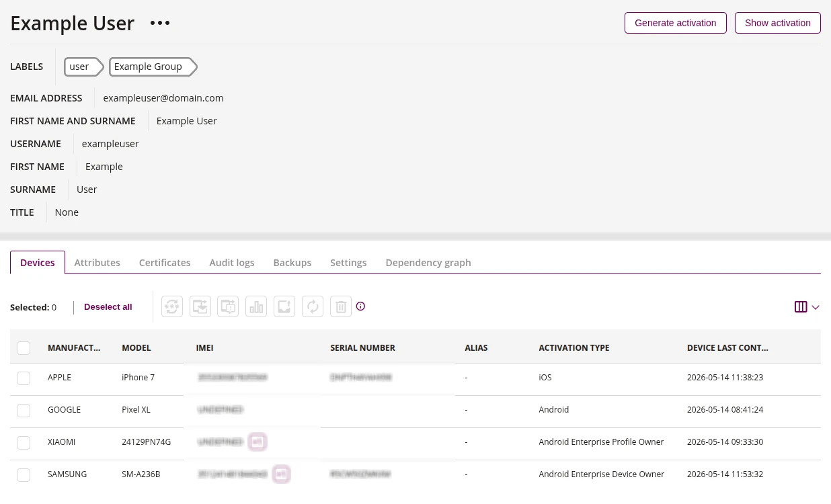831x504 pixels.
Task: Click the 'SM-A236B' model cell
Action: 141,474
